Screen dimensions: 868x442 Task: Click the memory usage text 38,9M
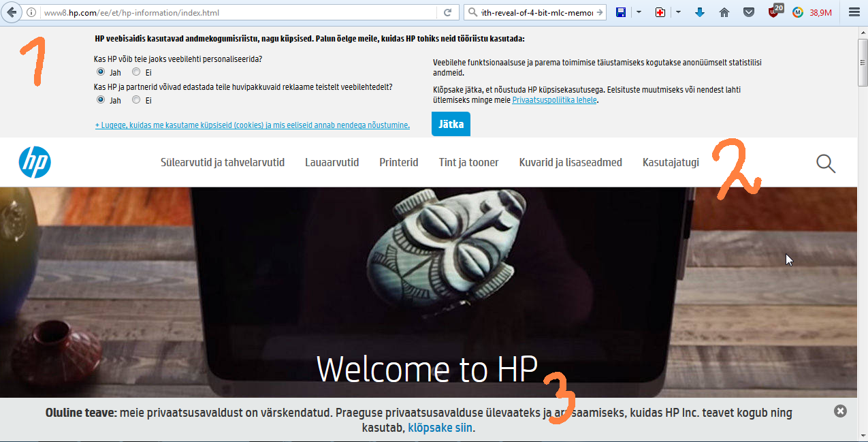click(x=820, y=12)
